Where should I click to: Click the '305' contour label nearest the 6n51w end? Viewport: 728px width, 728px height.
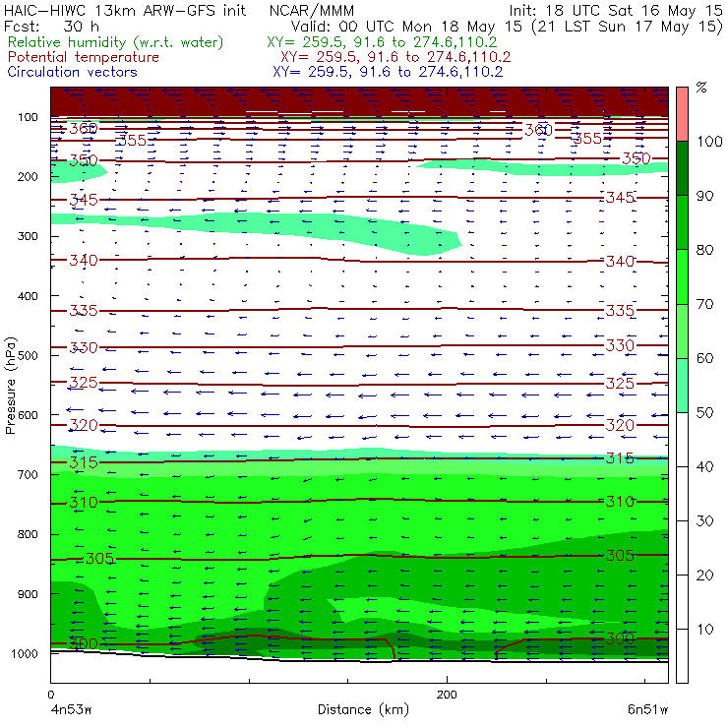coord(620,555)
